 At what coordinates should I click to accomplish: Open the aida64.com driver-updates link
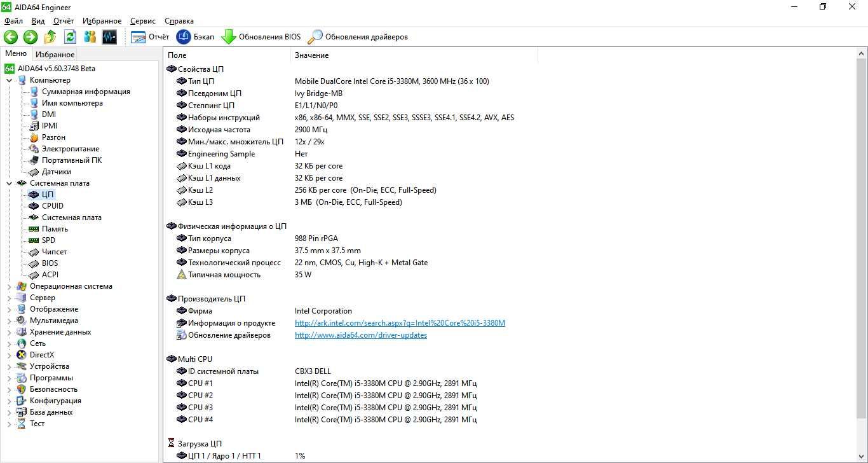point(361,335)
